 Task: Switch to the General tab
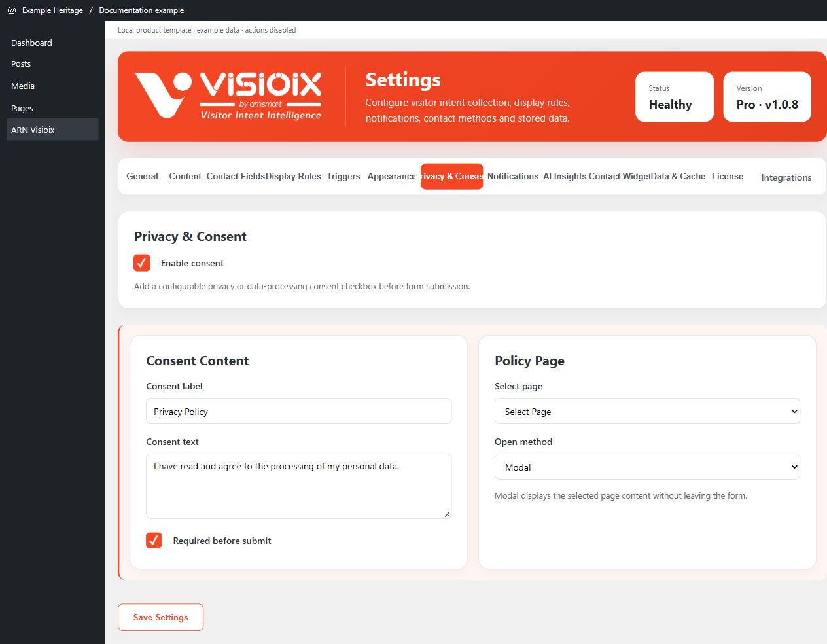[142, 177]
